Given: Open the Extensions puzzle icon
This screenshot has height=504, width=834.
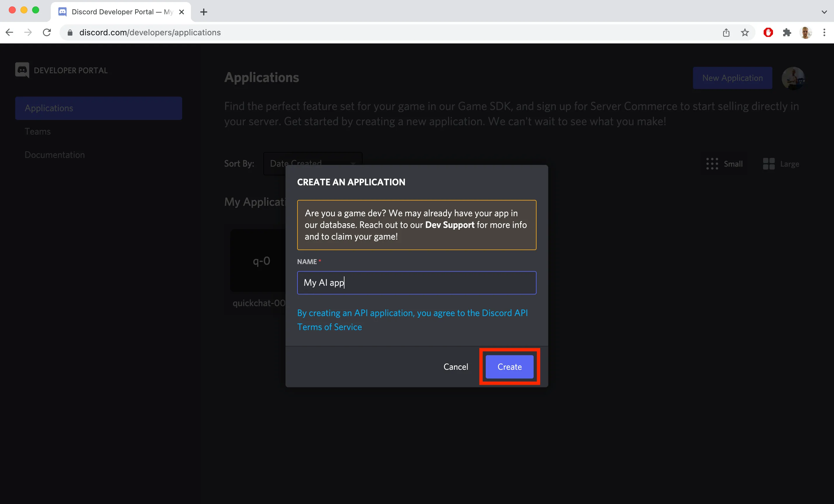Looking at the screenshot, I should point(787,32).
